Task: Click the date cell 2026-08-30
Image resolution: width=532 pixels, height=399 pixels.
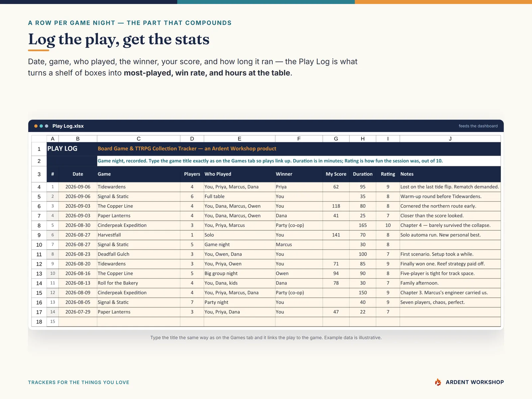Action: [78, 225]
